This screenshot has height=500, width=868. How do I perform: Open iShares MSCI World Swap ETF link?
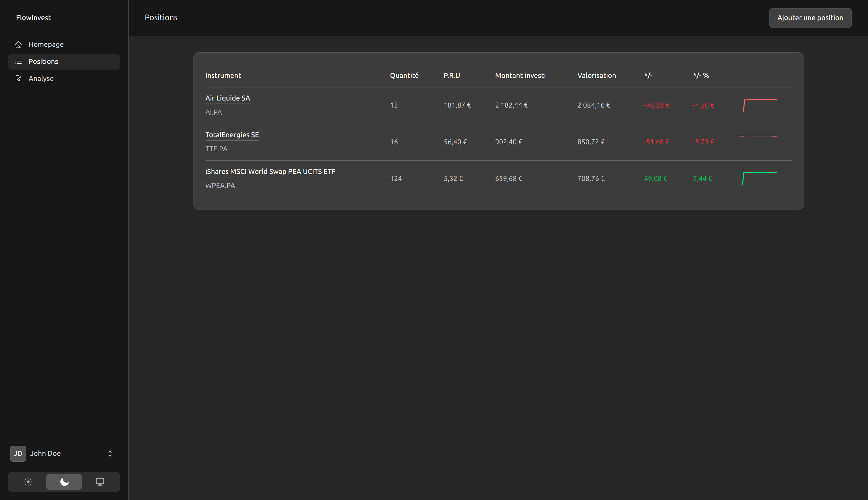click(x=270, y=172)
